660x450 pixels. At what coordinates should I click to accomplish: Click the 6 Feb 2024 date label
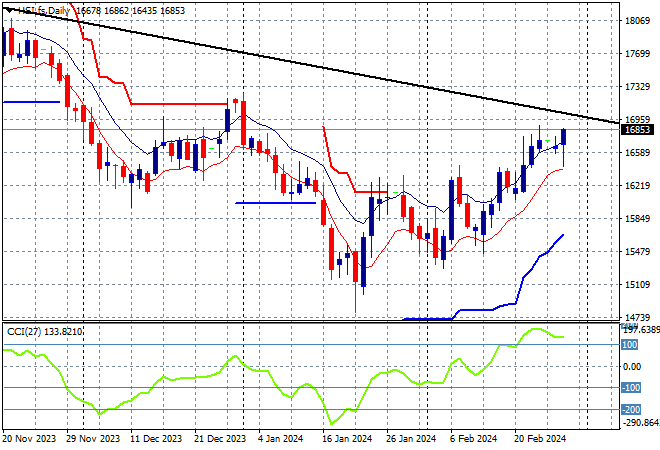pos(474,439)
